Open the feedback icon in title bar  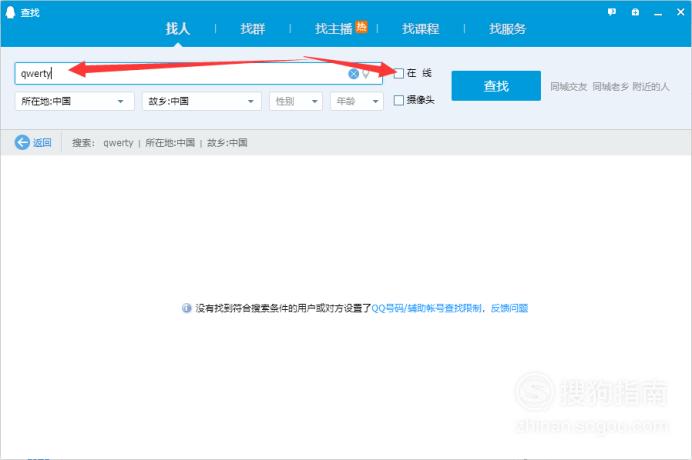pos(612,12)
